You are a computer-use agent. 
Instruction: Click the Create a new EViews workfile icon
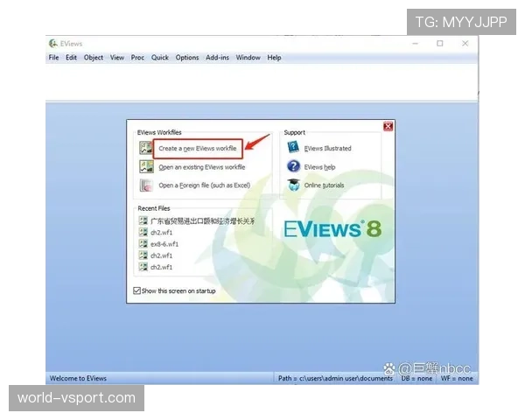(x=146, y=148)
